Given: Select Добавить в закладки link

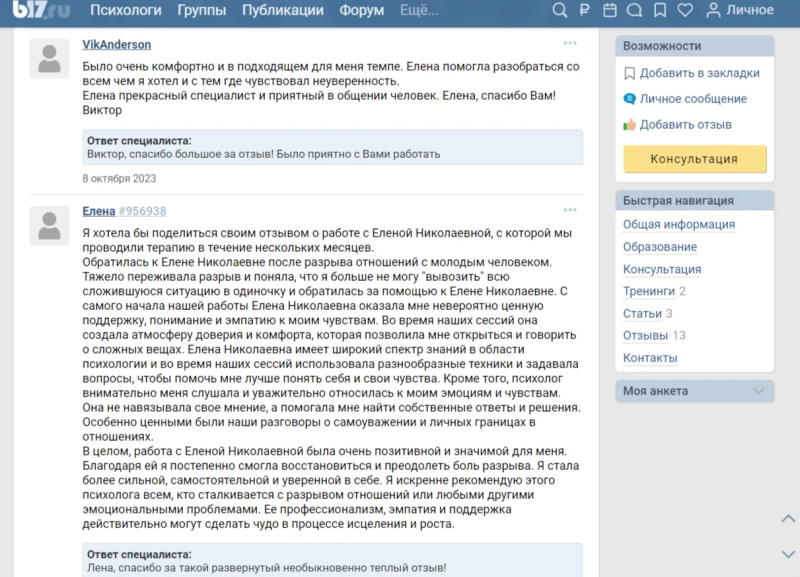Looking at the screenshot, I should [x=699, y=73].
